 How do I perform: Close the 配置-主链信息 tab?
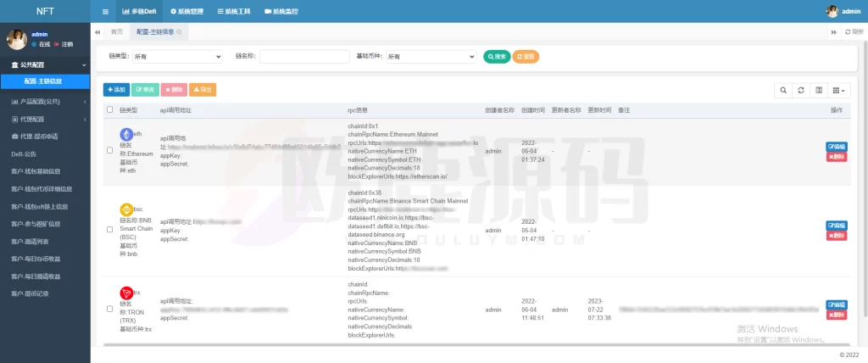(x=179, y=32)
